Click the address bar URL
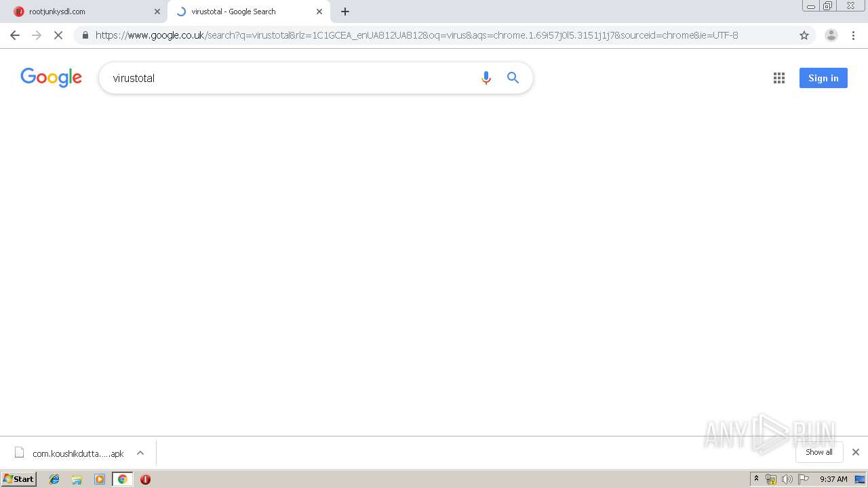868x488 pixels. tap(416, 35)
